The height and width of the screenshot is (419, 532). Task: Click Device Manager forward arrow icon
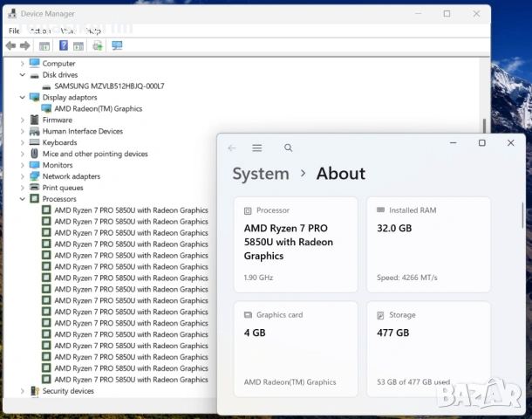(x=24, y=45)
